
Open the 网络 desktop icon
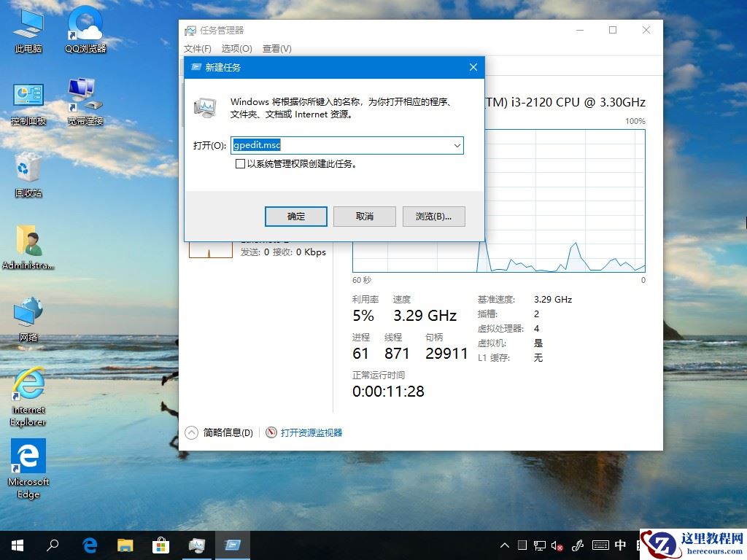tap(27, 315)
